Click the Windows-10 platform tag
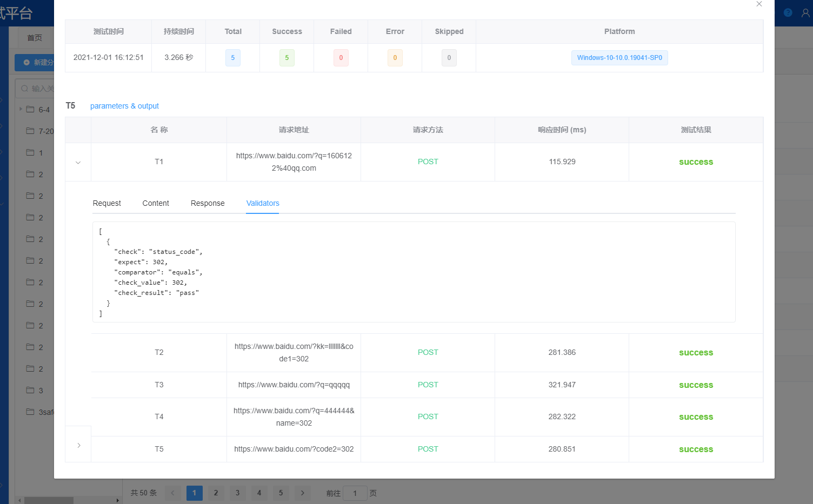This screenshot has width=813, height=504. 619,58
